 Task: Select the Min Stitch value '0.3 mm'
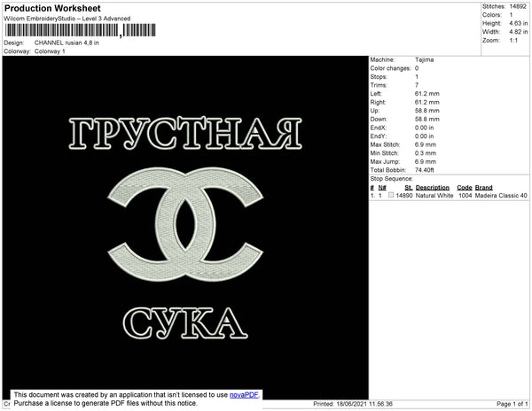426,153
